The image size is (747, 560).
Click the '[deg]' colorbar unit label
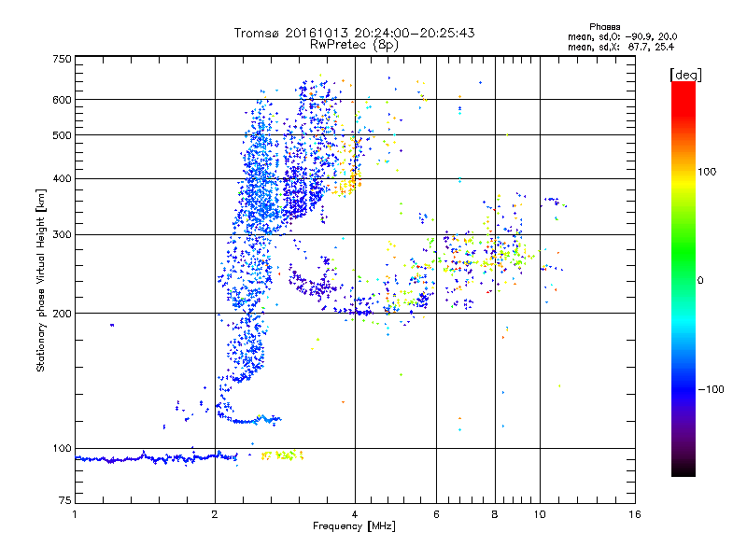(685, 75)
